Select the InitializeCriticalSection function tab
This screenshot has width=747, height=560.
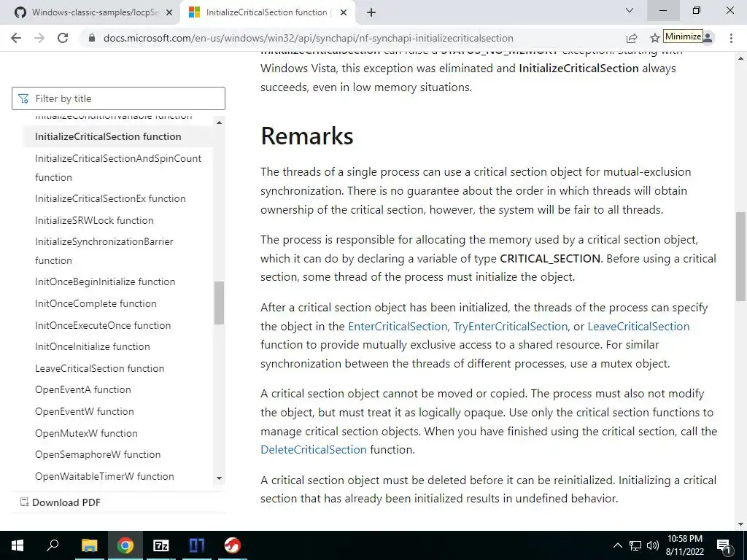click(267, 13)
